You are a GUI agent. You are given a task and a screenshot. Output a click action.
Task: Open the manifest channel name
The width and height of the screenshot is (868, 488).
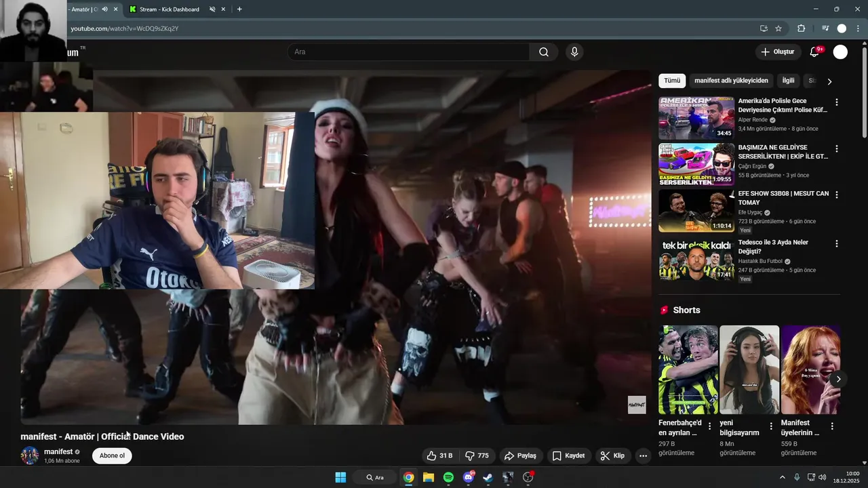click(x=58, y=451)
